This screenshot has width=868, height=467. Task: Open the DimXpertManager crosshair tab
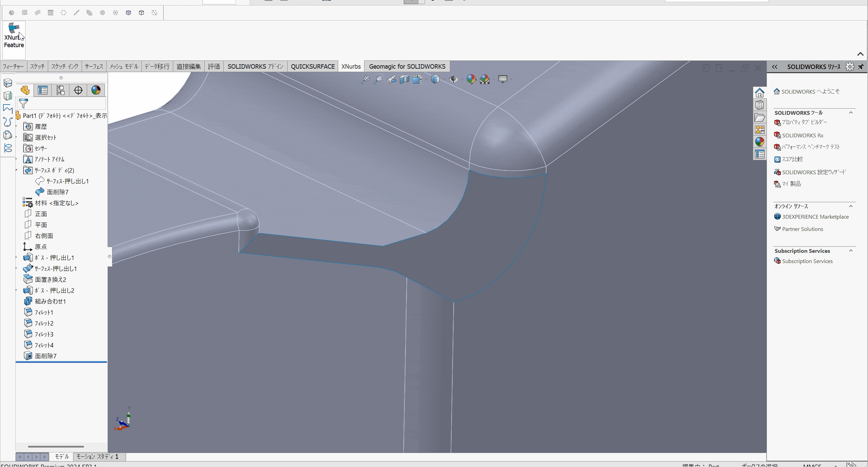point(78,90)
